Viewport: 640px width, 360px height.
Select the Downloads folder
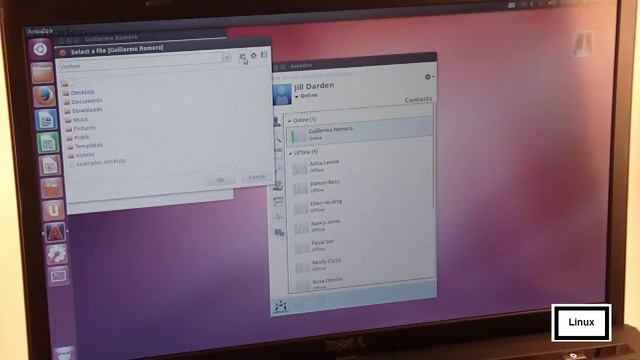[84, 110]
